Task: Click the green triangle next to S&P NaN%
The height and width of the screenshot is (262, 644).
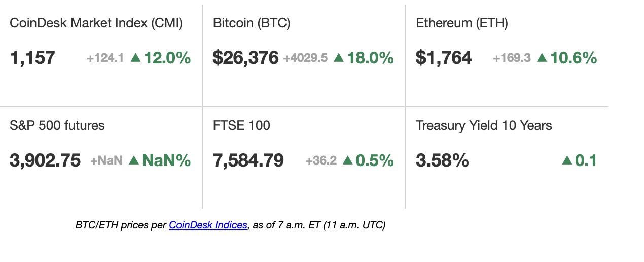Action: [134, 160]
